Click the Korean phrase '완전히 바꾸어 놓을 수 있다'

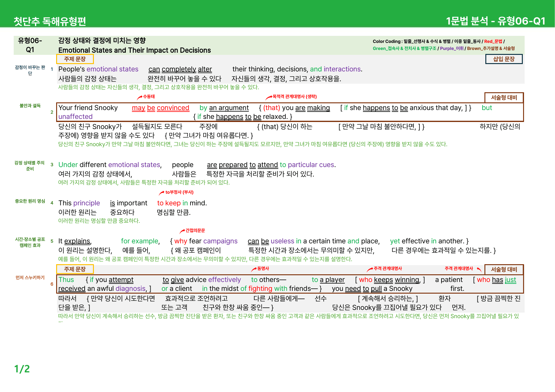tap(184, 79)
